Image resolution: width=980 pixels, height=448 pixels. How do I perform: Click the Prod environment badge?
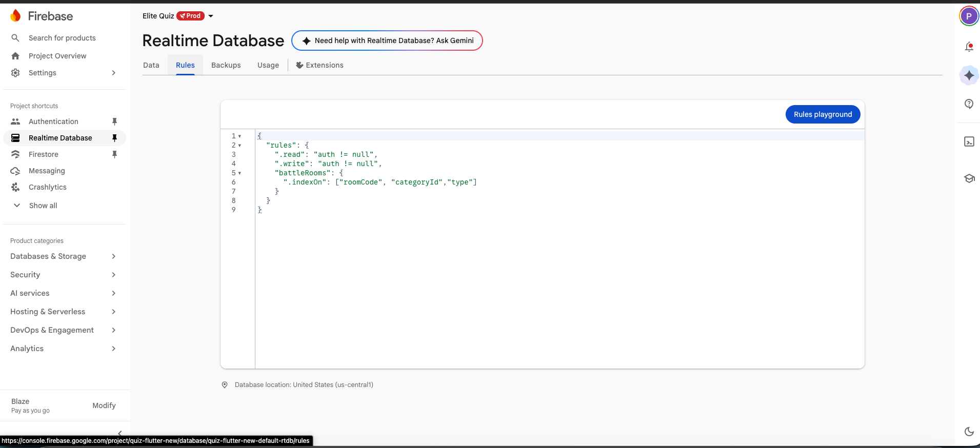pos(191,16)
